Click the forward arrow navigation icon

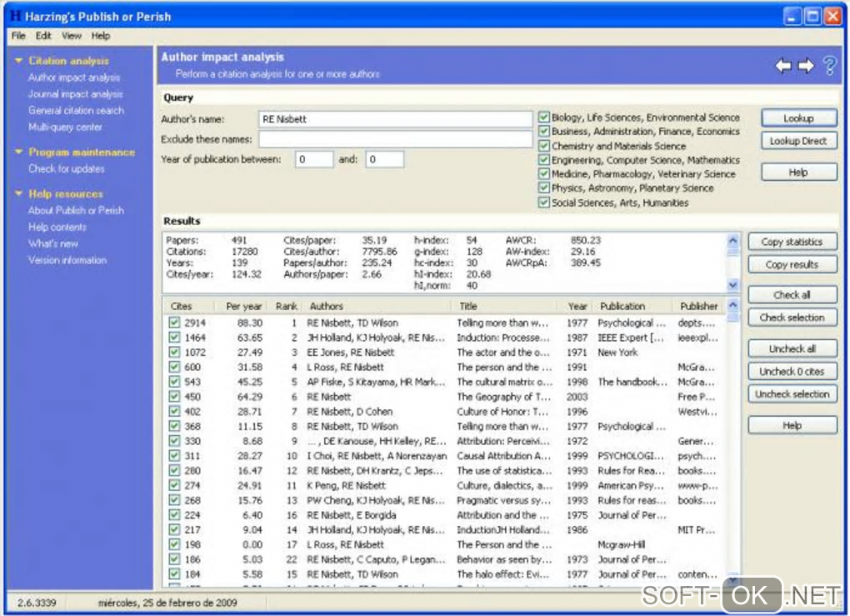[806, 67]
